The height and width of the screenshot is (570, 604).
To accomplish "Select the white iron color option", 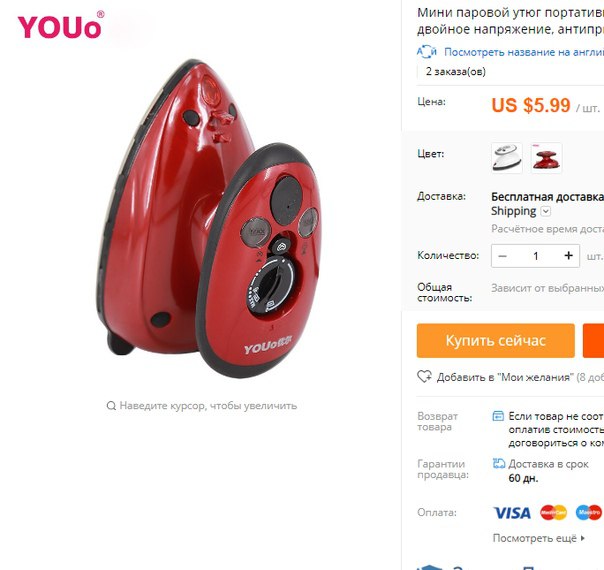I will pos(507,158).
